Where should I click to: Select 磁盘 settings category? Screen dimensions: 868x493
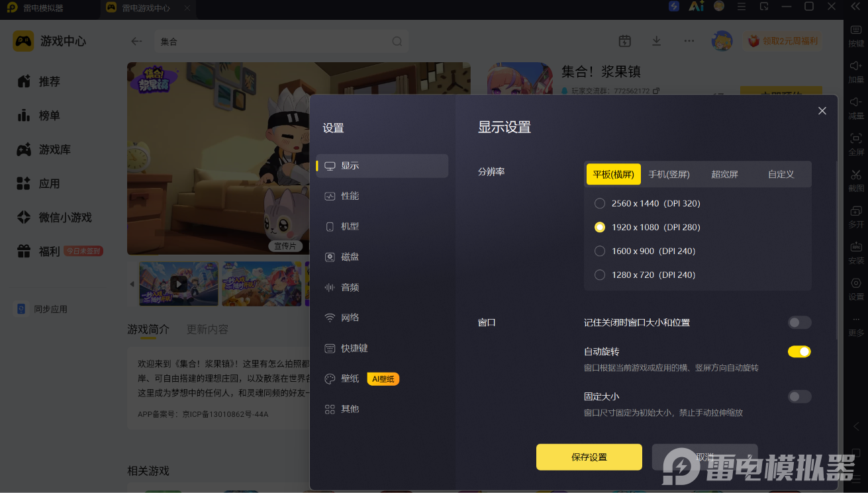[x=382, y=257]
